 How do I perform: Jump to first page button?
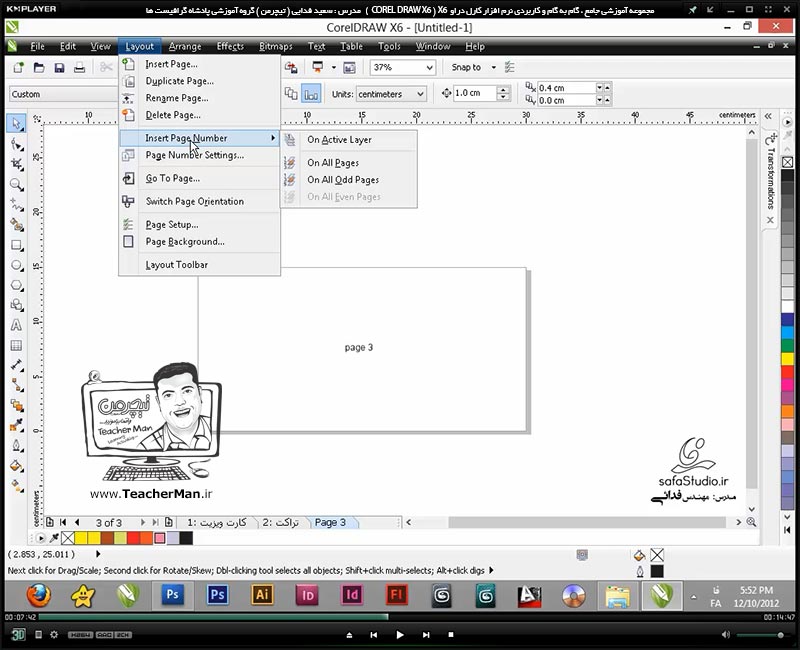pyautogui.click(x=63, y=522)
